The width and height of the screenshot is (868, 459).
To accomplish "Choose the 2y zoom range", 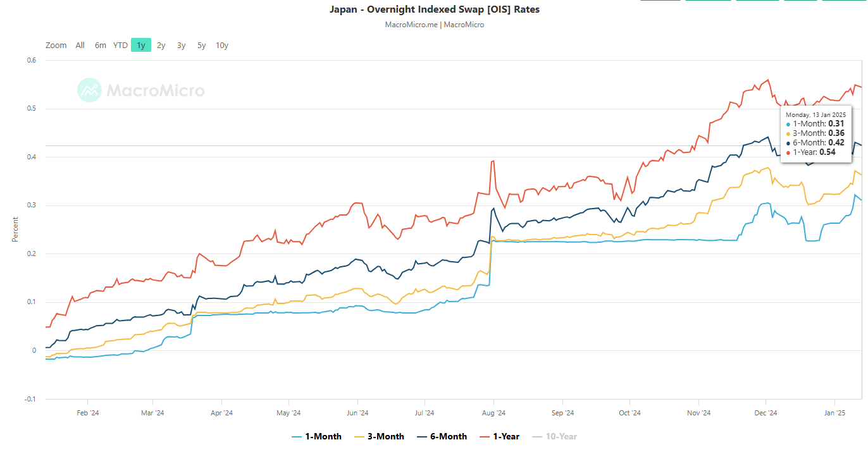I will tap(161, 45).
